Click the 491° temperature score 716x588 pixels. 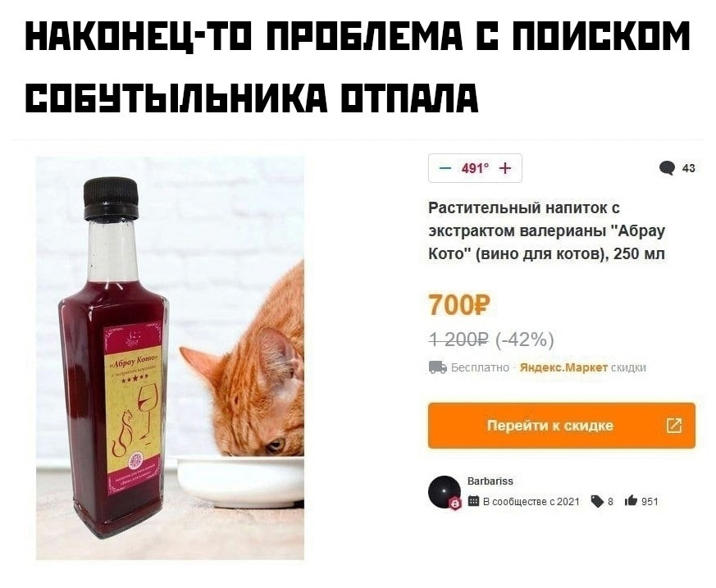[475, 168]
